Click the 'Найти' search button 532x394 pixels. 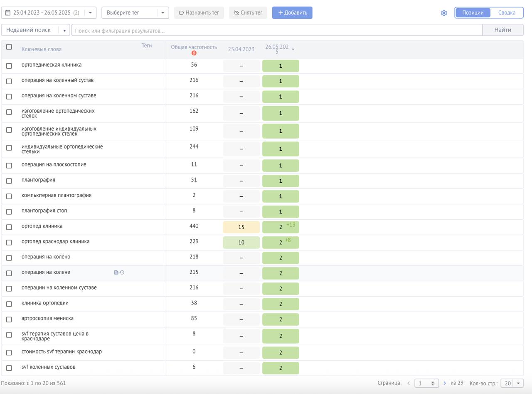point(502,30)
